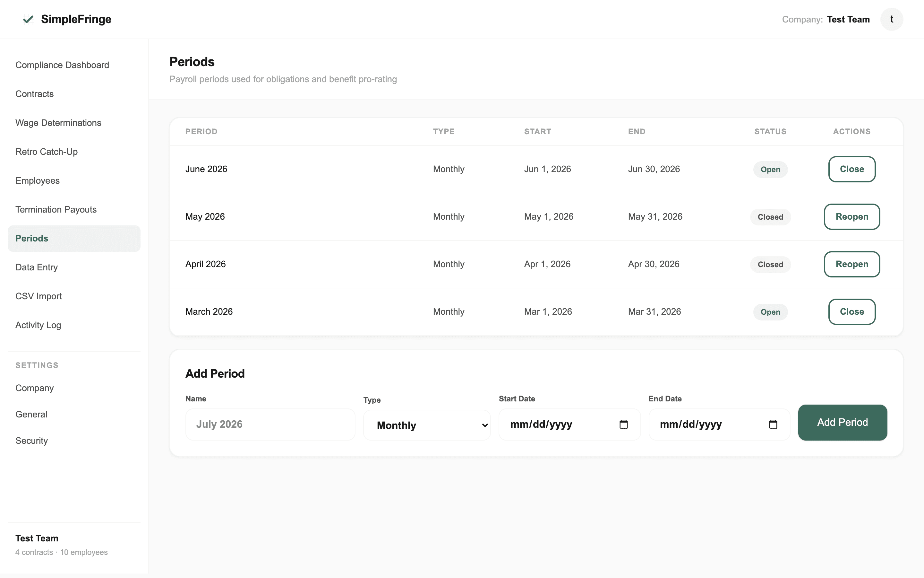Click the STATUS column header
This screenshot has height=578, width=924.
(770, 132)
